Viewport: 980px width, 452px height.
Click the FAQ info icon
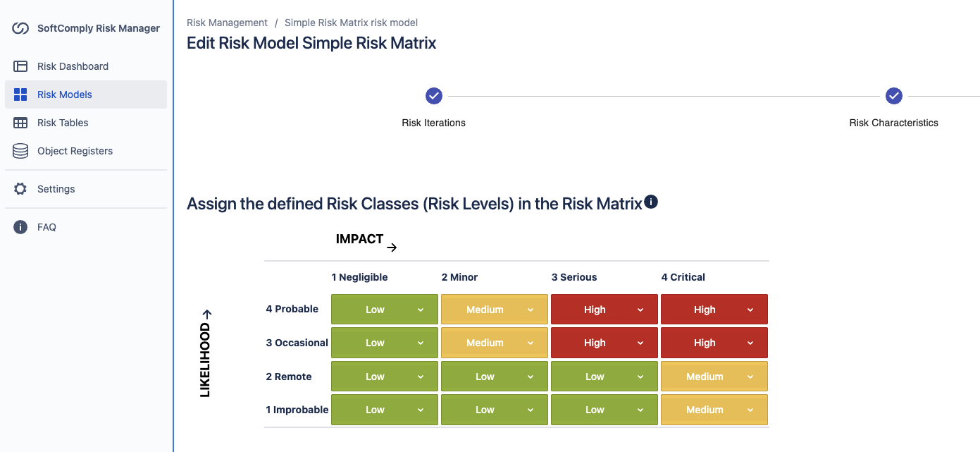(x=20, y=227)
